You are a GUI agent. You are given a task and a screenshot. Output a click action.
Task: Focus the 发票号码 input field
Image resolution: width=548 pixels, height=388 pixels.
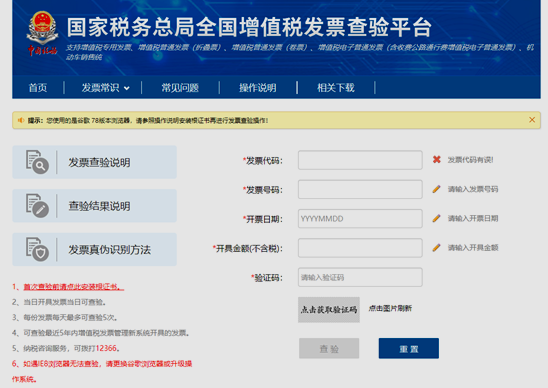(360, 189)
